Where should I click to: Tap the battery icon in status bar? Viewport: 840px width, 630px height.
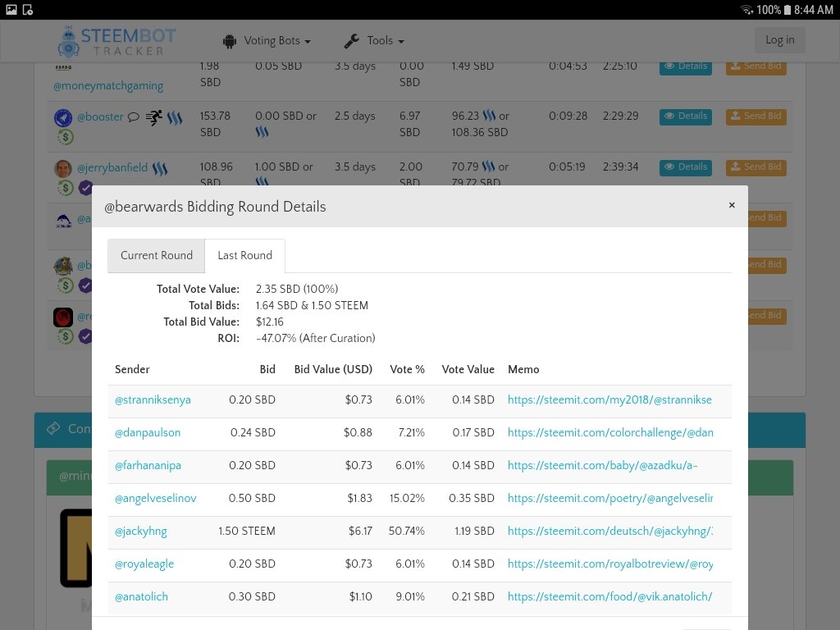tap(787, 10)
